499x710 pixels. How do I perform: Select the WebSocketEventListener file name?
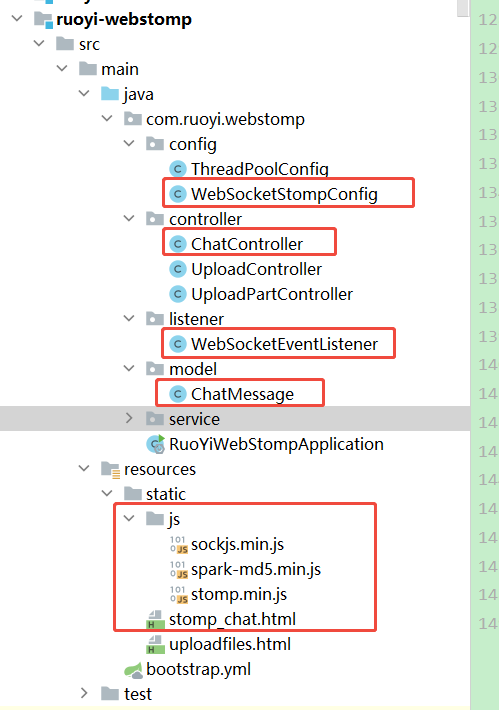tap(284, 344)
